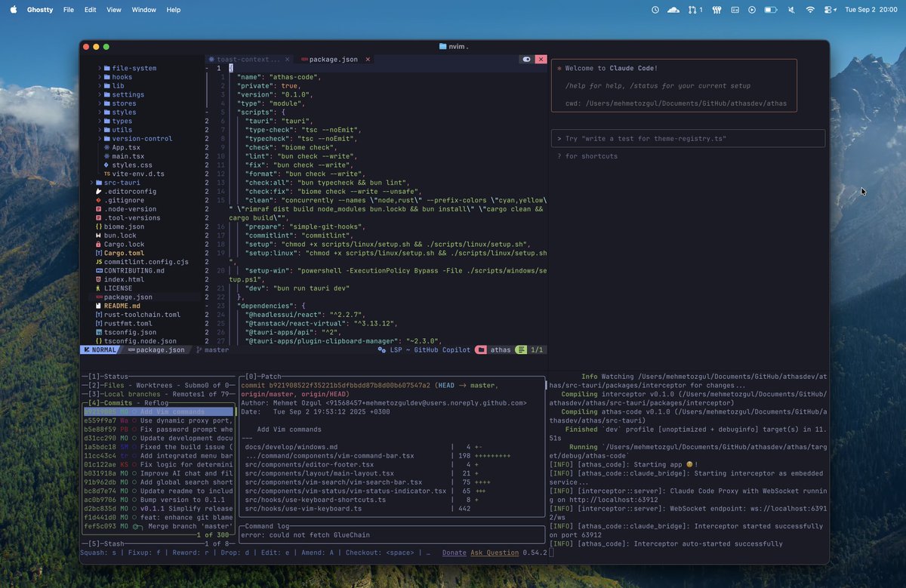Viewport: 906px width, 588px height.
Task: Open the Help menu
Action: 174,10
